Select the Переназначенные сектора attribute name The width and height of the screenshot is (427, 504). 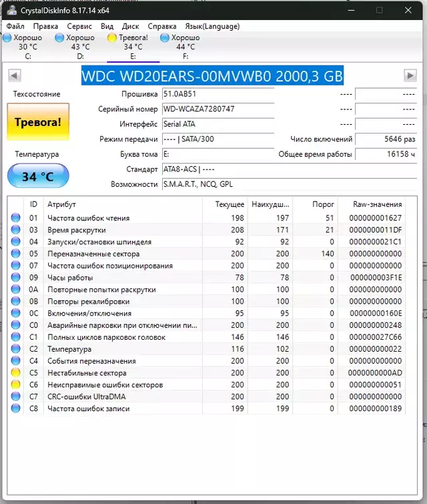tap(93, 254)
